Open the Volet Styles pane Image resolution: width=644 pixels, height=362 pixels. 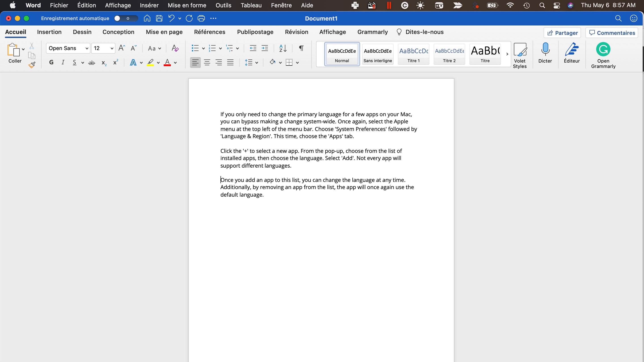click(x=520, y=55)
